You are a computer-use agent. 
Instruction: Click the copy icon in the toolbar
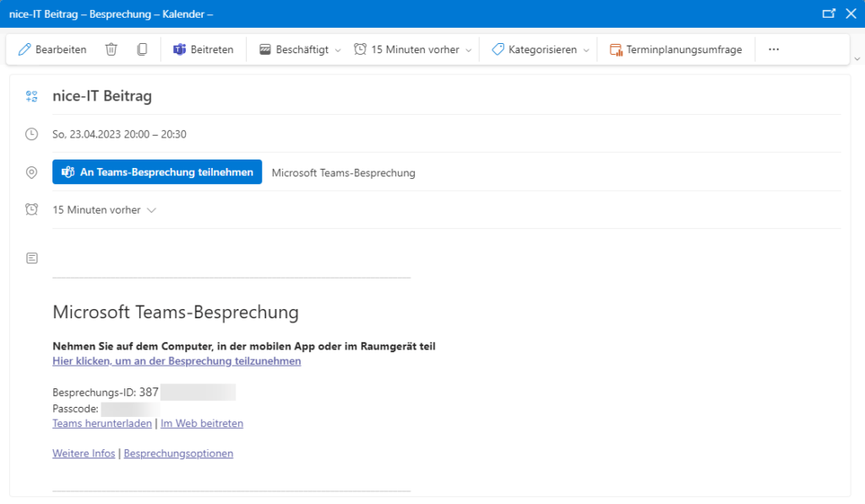click(142, 50)
